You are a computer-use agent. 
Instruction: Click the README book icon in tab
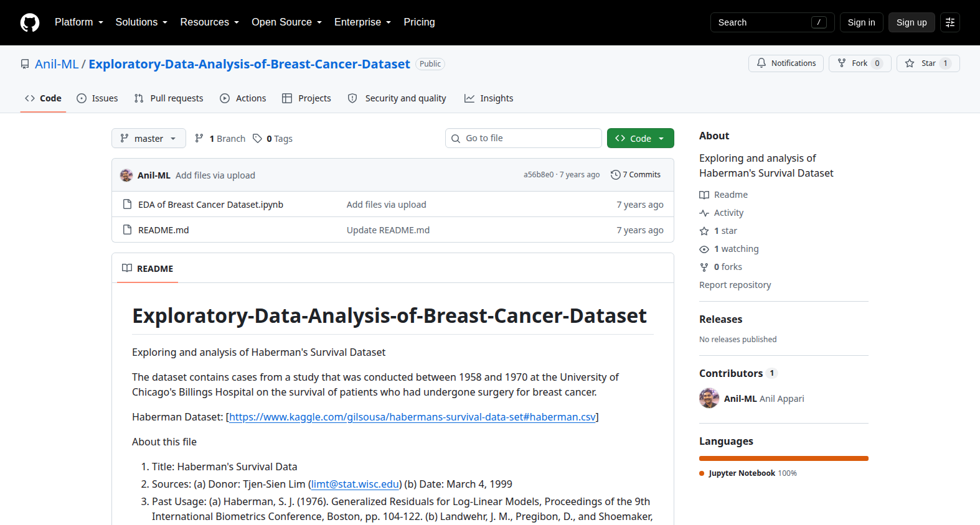(x=127, y=268)
